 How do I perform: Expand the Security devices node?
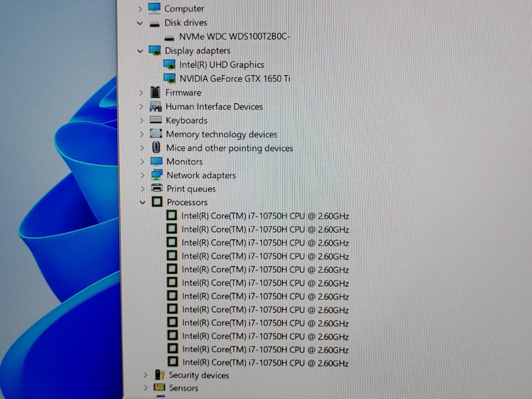[146, 375]
